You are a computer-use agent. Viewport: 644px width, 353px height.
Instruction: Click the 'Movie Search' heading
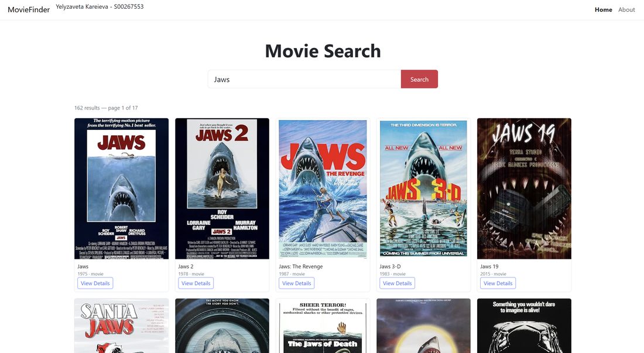(x=323, y=51)
